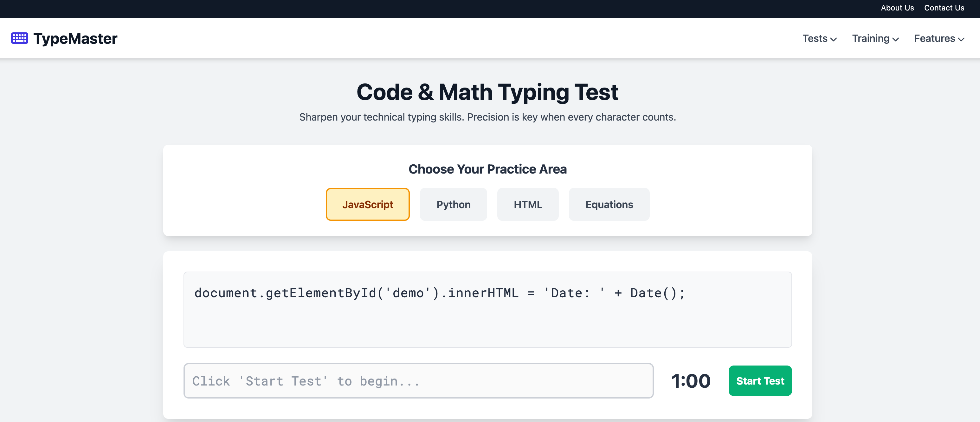Click the TypeMaster keyboard logo icon
Viewport: 980px width, 422px height.
click(x=19, y=38)
